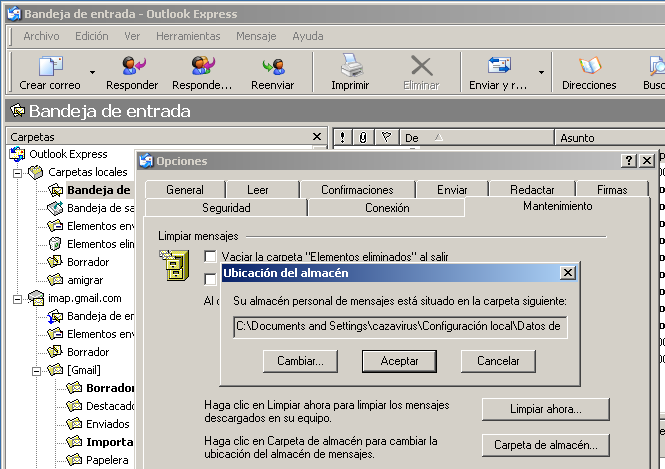Open the Ver menu
Viewport: 665px width, 469px height.
(132, 36)
